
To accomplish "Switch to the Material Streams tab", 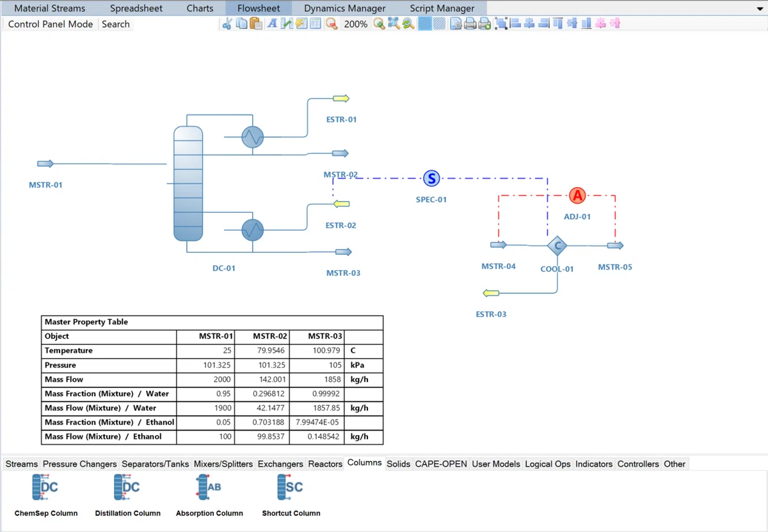I will [50, 8].
